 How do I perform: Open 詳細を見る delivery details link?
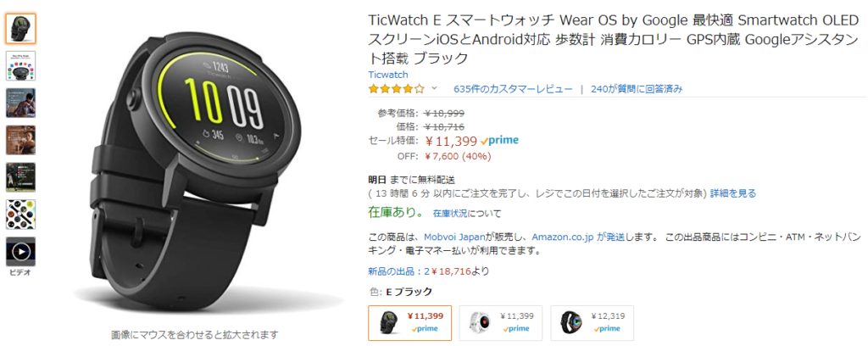(733, 193)
